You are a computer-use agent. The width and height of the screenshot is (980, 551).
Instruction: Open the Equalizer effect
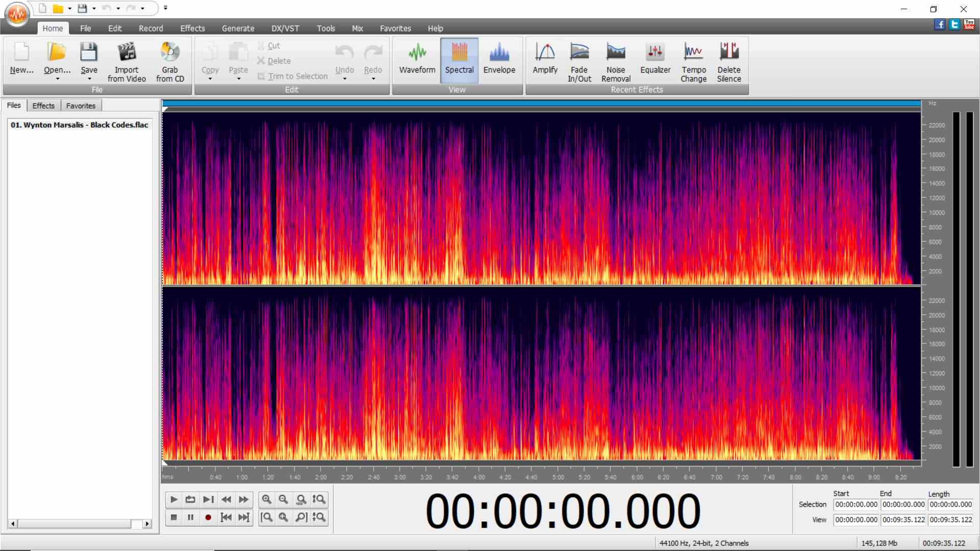[655, 60]
